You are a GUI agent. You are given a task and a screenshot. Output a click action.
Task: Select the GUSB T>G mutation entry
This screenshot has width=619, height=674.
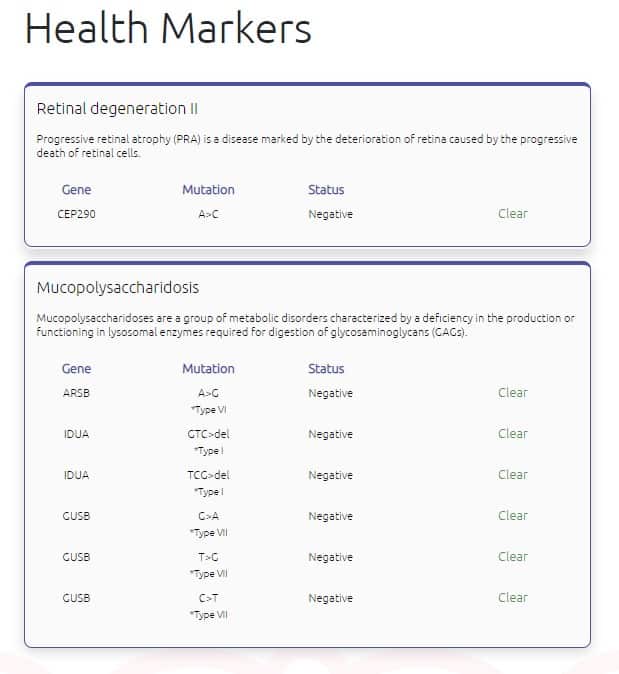coord(208,557)
